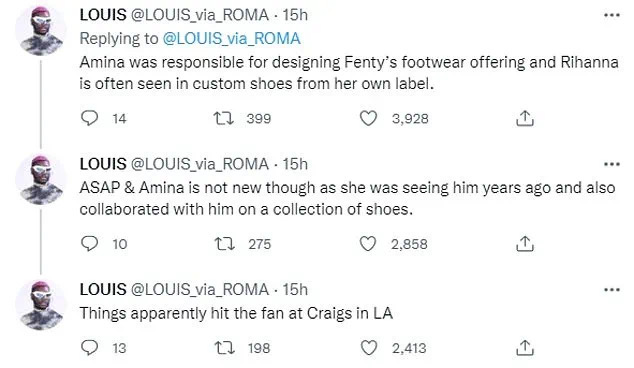Like the tweet with 2,858 likes
The image size is (634, 368).
pyautogui.click(x=368, y=244)
